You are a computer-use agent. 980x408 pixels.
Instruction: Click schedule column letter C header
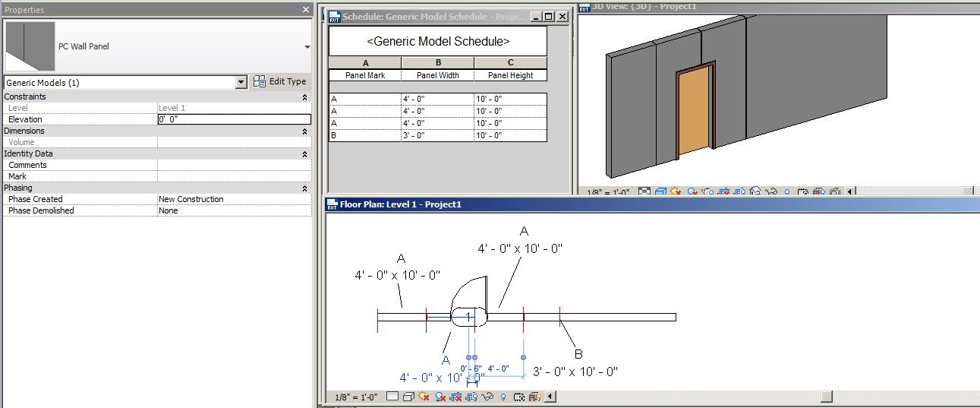(x=511, y=63)
